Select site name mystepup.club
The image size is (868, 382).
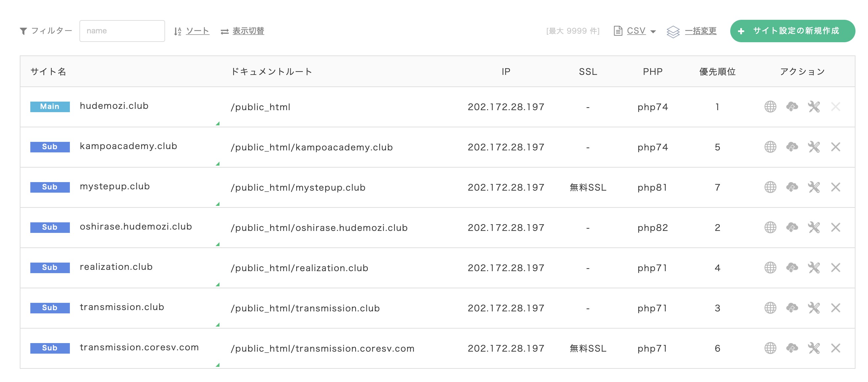point(115,186)
